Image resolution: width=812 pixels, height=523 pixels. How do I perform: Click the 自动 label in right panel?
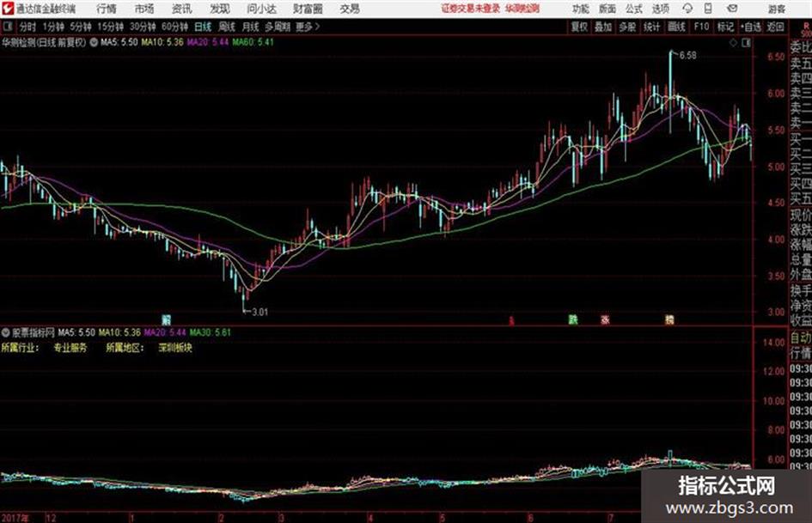(801, 338)
